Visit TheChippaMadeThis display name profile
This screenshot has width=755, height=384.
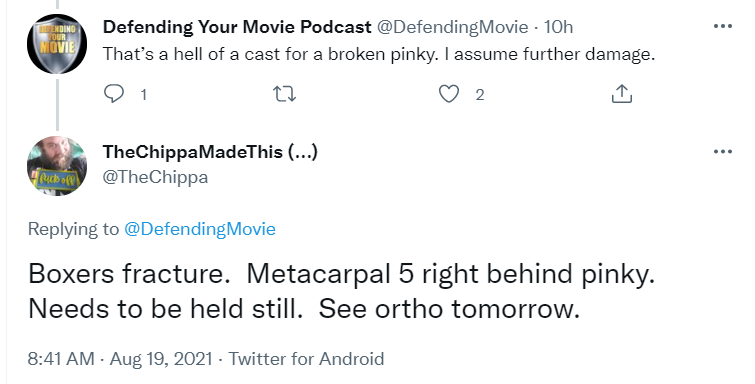210,152
